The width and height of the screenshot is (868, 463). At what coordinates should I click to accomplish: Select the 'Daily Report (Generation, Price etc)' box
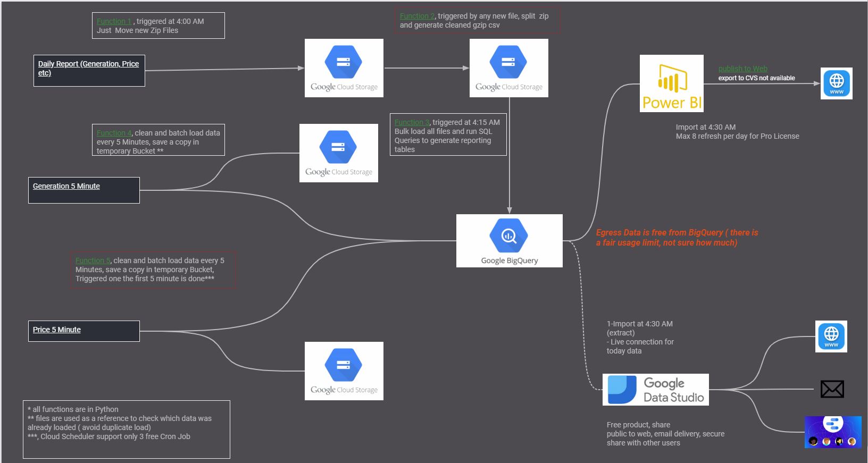click(x=89, y=71)
